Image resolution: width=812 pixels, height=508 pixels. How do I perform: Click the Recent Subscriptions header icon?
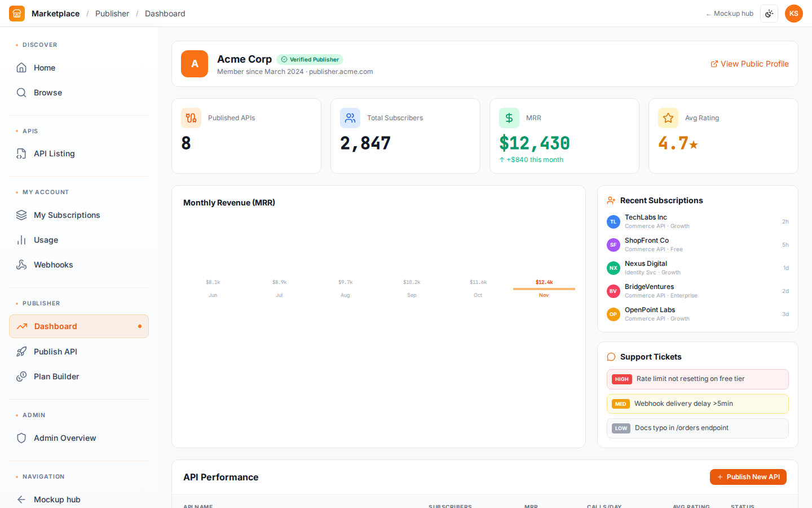611,200
